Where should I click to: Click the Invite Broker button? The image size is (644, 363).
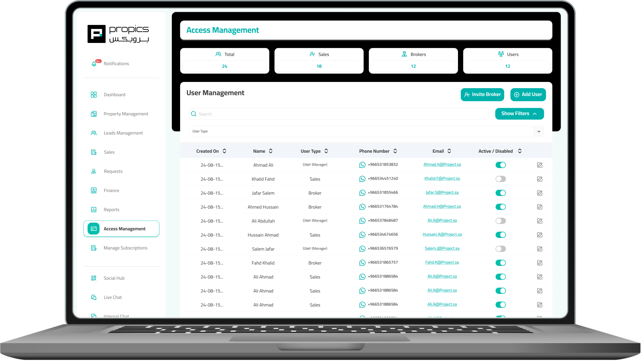coord(483,95)
